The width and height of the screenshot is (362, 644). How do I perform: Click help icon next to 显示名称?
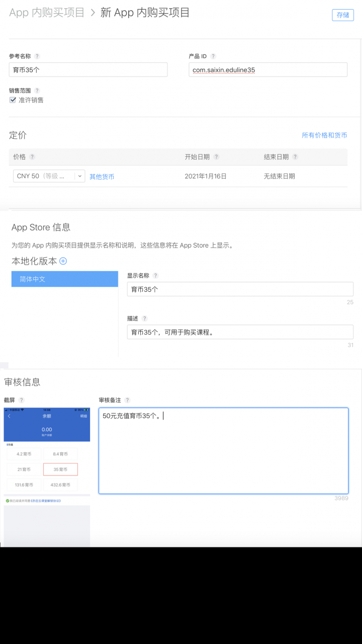pyautogui.click(x=155, y=276)
